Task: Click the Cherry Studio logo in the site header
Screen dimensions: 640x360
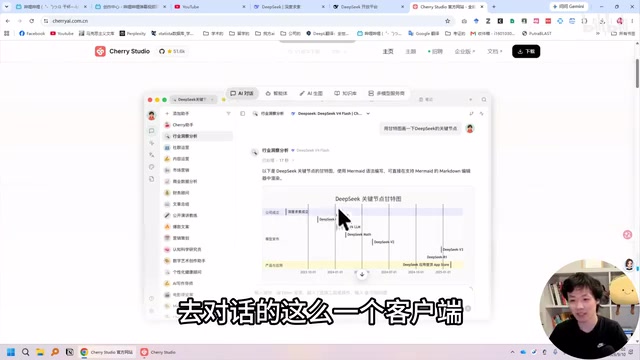Action: pyautogui.click(x=122, y=51)
